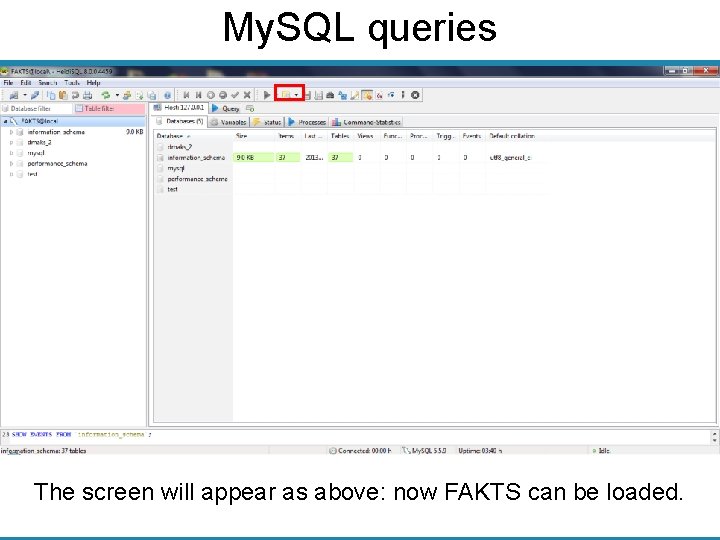Open the File menu
Viewport: 720px width, 540px height.
8,83
